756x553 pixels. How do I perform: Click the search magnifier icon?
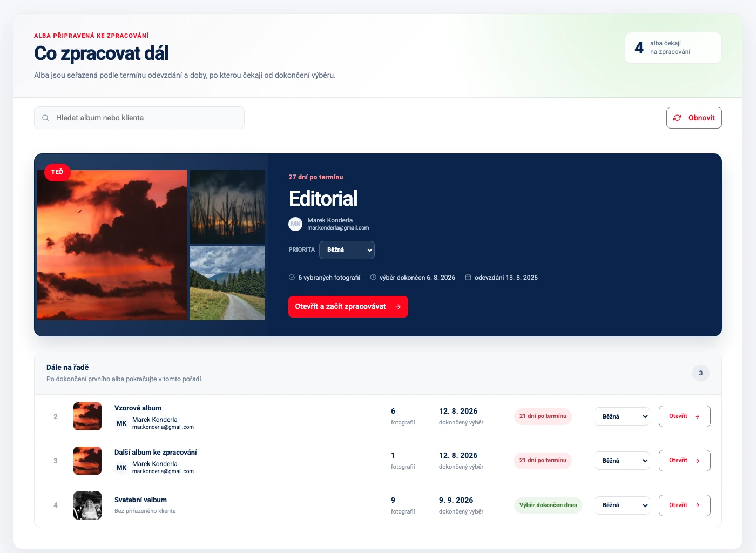click(45, 118)
